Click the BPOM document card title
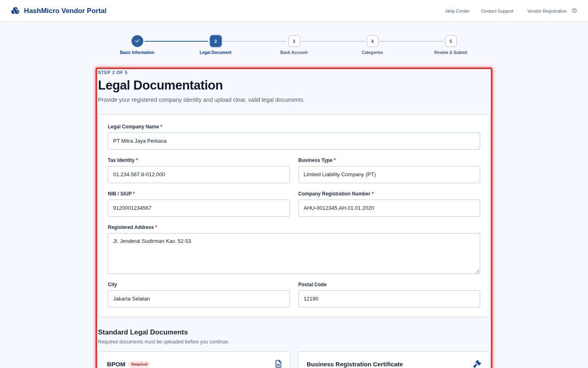This screenshot has width=588, height=368. [x=116, y=364]
